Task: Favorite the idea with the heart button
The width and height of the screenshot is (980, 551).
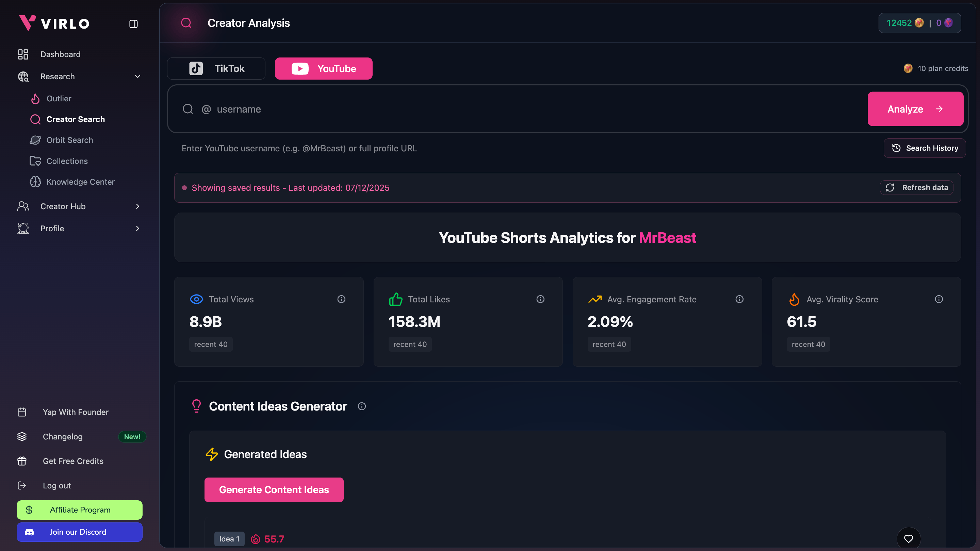Action: (909, 538)
